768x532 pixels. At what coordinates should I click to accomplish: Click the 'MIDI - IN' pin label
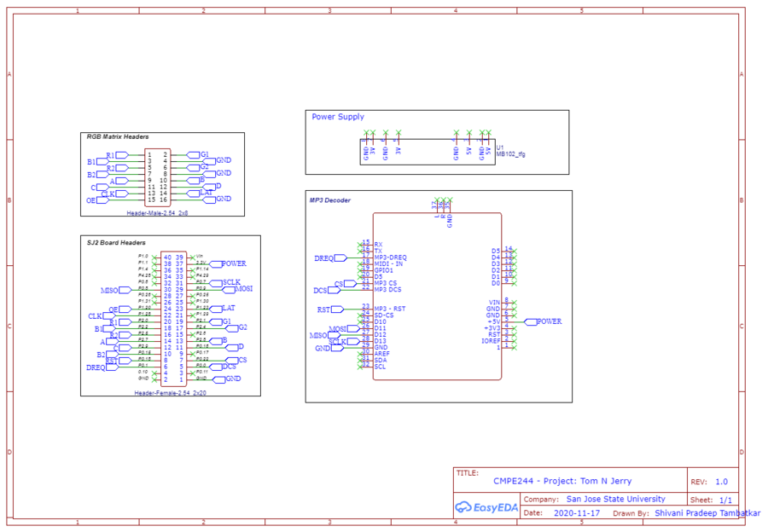pos(388,263)
